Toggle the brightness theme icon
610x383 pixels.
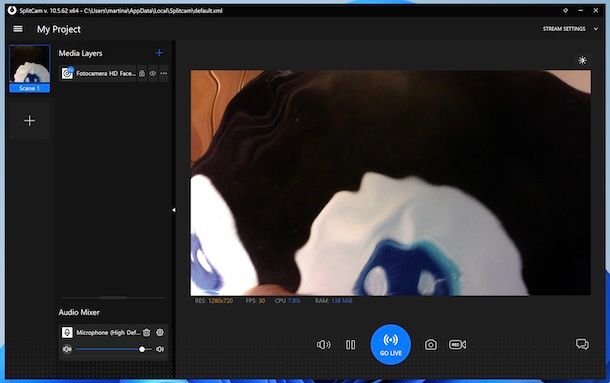click(582, 60)
